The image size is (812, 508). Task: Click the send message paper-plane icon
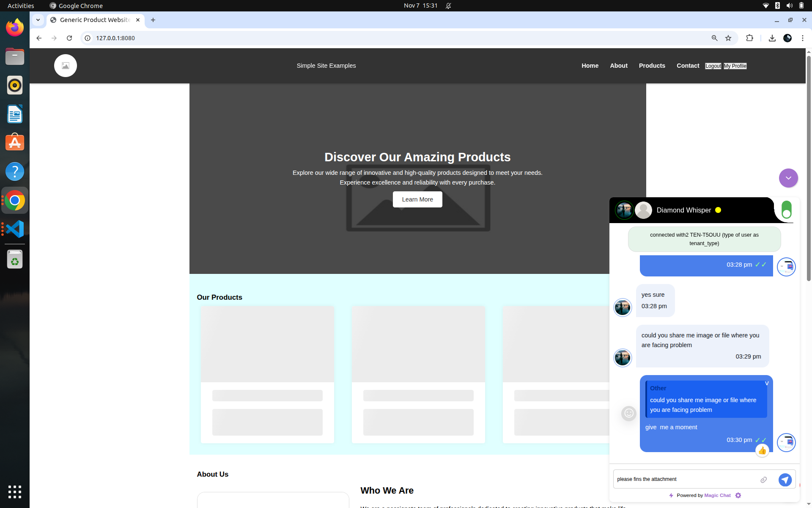(785, 480)
